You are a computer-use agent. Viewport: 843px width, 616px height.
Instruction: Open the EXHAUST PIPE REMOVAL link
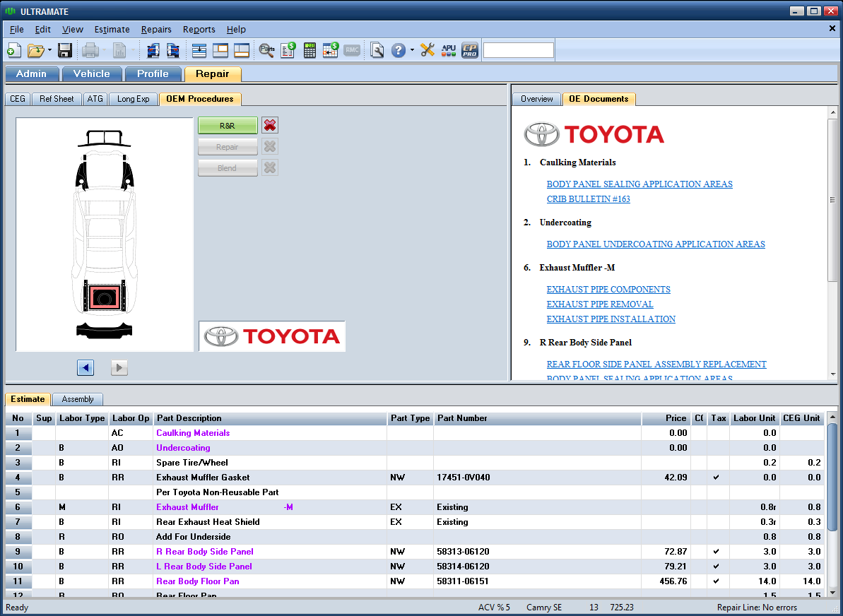pyautogui.click(x=600, y=304)
